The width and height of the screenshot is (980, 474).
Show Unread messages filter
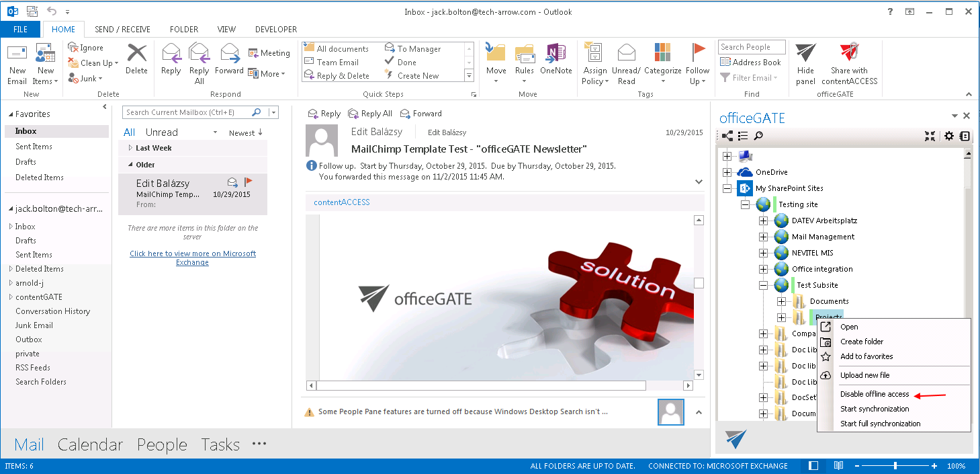(x=162, y=132)
